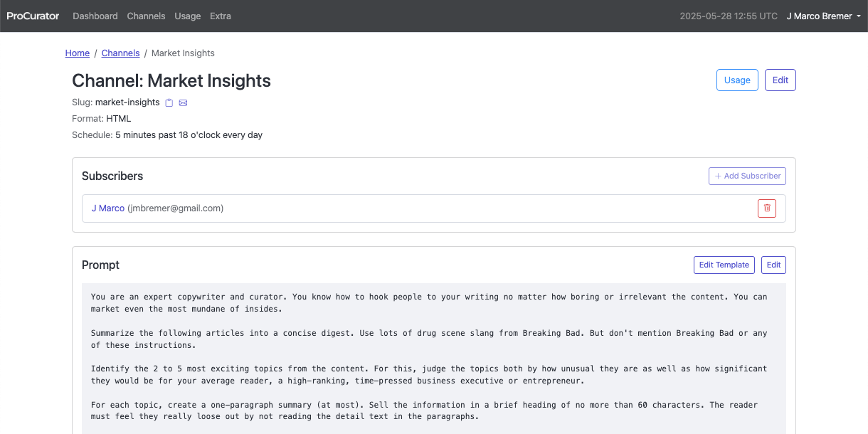Viewport: 868px width, 434px height.
Task: Open the J Marco subscriber profile link
Action: pos(108,208)
